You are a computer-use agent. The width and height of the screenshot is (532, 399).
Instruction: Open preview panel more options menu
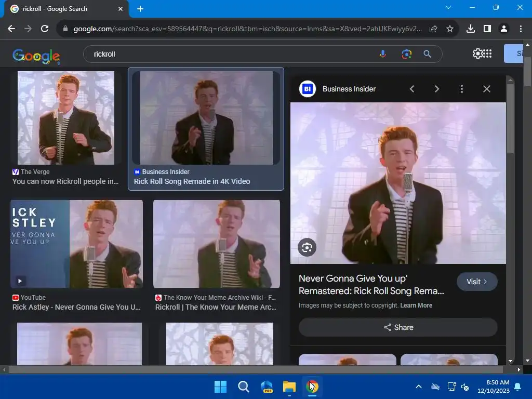462,89
